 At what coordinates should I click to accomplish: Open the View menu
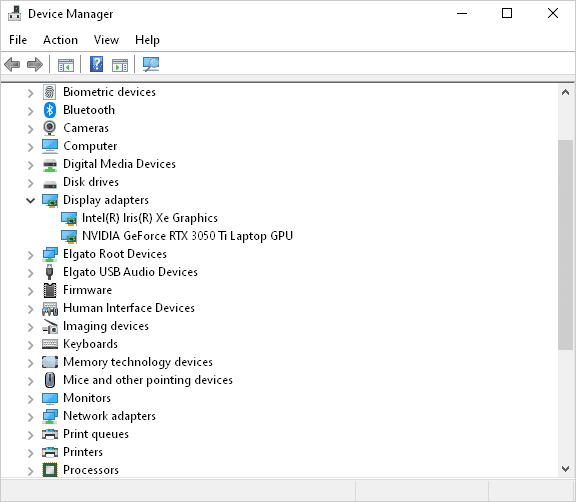click(x=106, y=40)
